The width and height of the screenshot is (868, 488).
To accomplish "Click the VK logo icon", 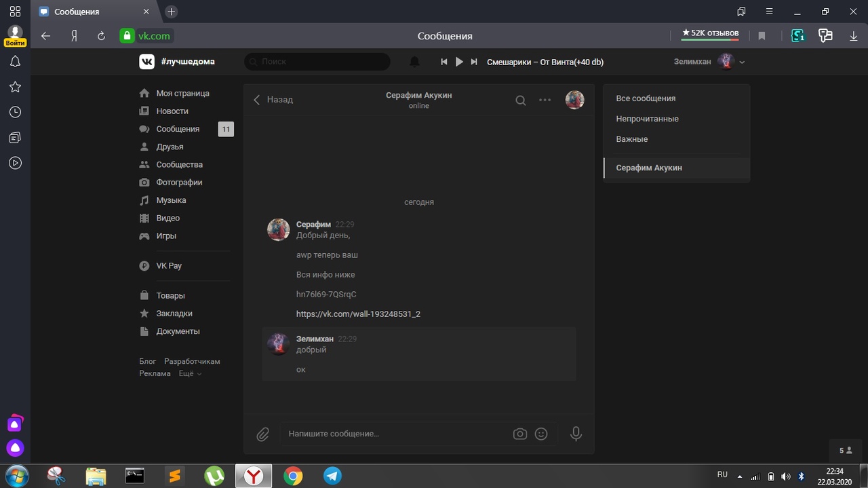I will (x=146, y=62).
